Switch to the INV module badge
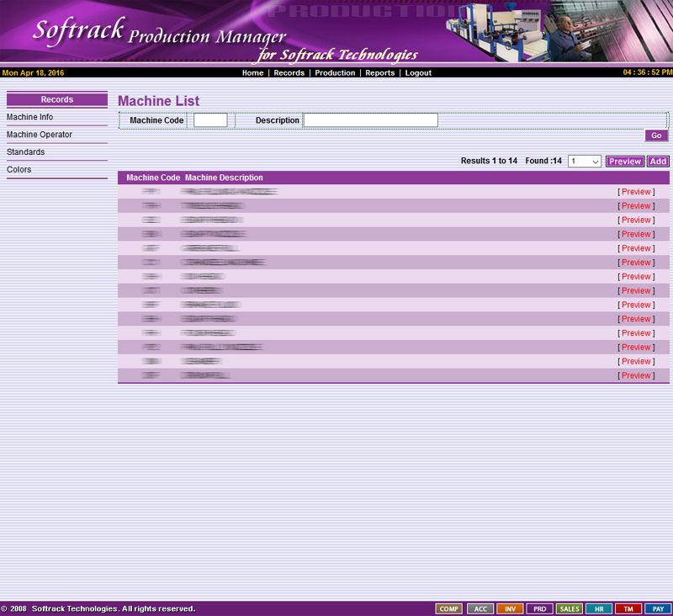 click(x=510, y=608)
